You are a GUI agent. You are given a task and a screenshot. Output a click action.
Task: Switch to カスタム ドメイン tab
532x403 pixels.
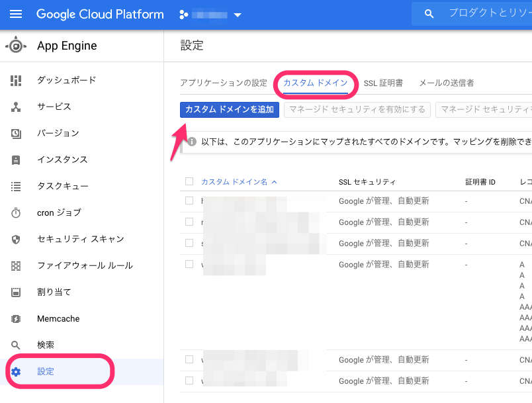click(x=316, y=83)
